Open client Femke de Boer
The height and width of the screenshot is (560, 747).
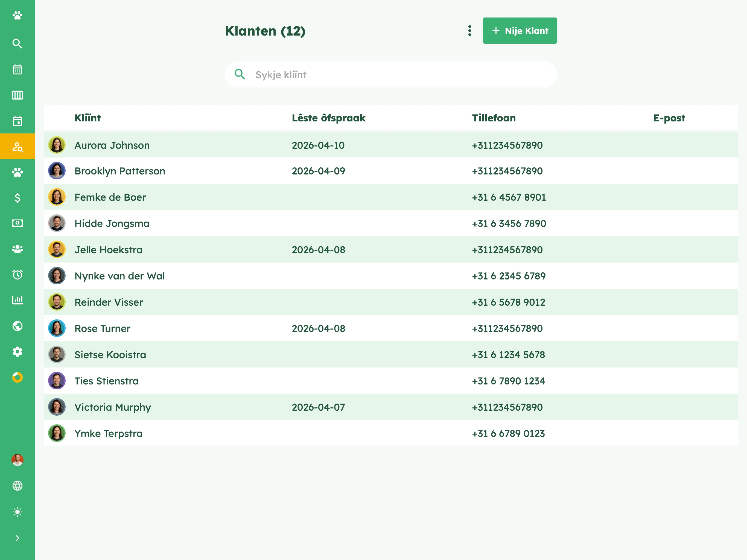click(x=391, y=197)
